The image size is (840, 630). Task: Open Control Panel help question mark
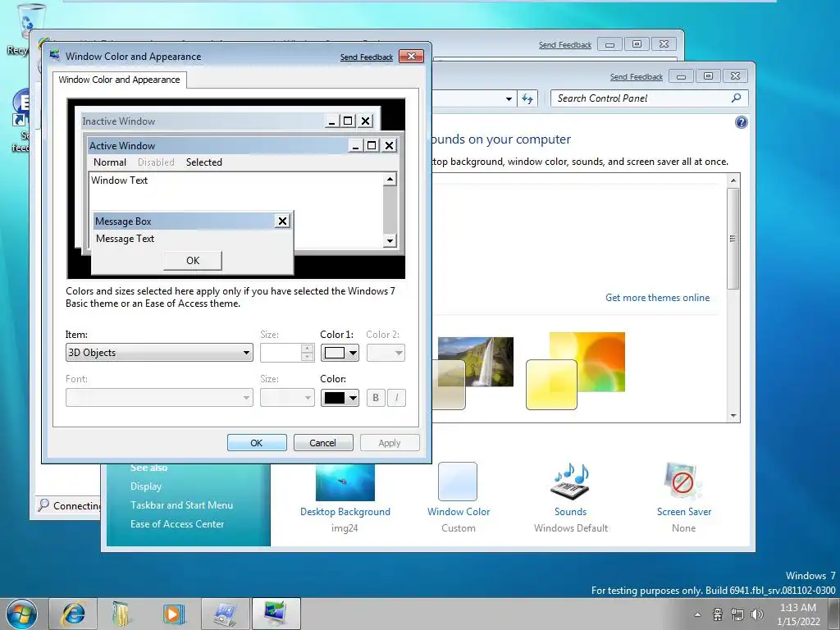tap(741, 123)
